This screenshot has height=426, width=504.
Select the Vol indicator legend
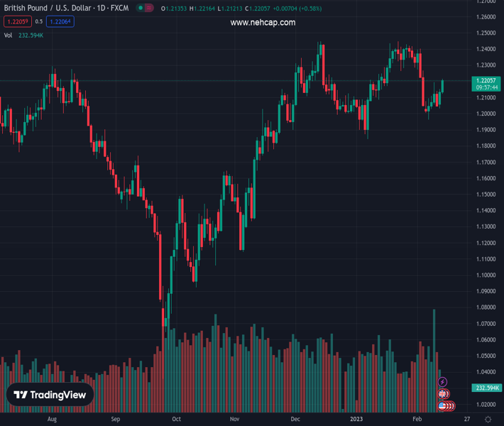pyautogui.click(x=8, y=35)
